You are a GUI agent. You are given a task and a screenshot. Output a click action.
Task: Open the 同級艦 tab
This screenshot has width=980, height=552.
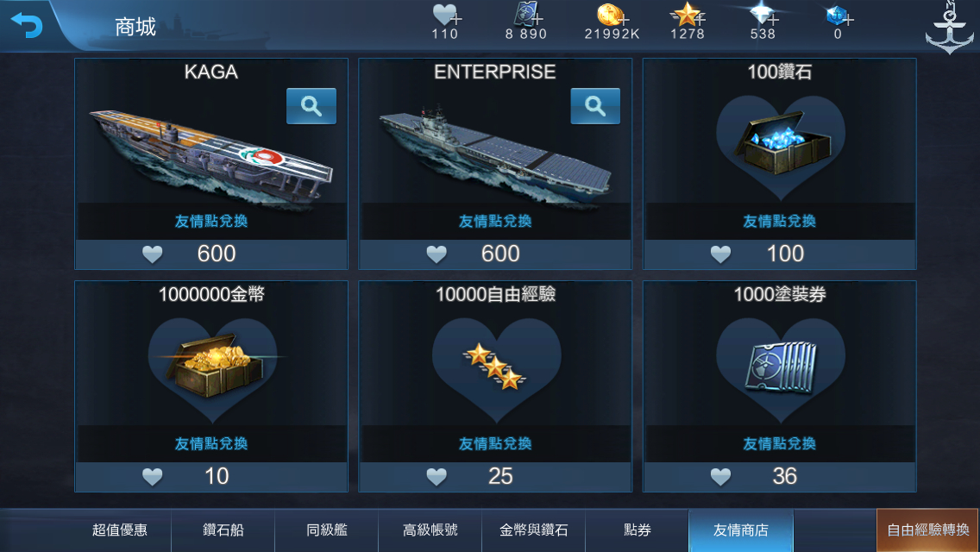pyautogui.click(x=326, y=530)
